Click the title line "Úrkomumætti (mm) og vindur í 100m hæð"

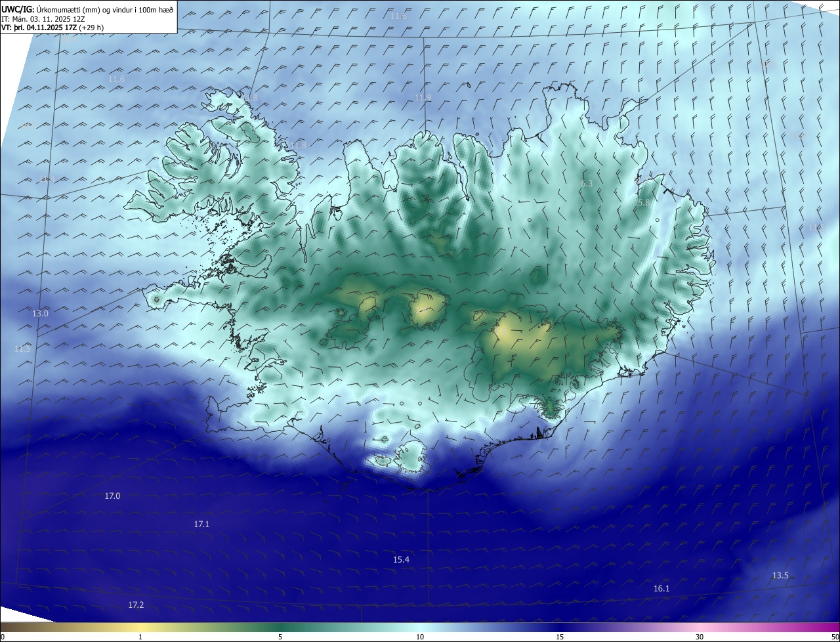tap(104, 10)
